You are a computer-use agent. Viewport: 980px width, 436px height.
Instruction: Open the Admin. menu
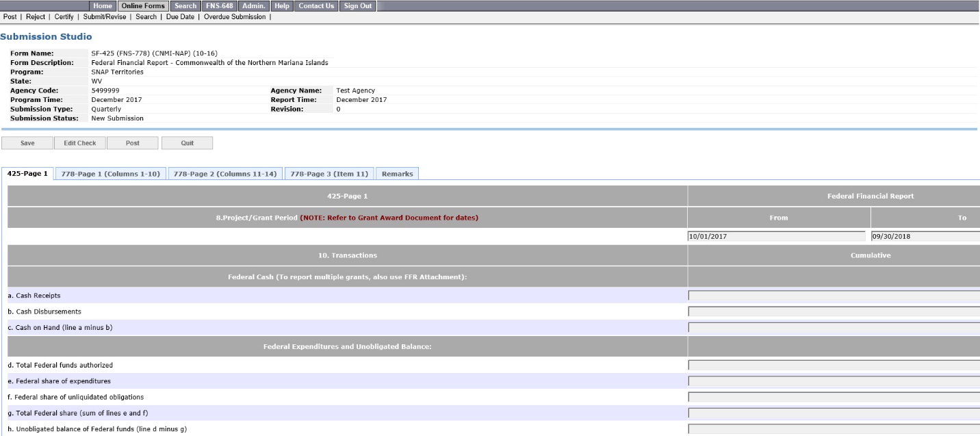point(253,5)
